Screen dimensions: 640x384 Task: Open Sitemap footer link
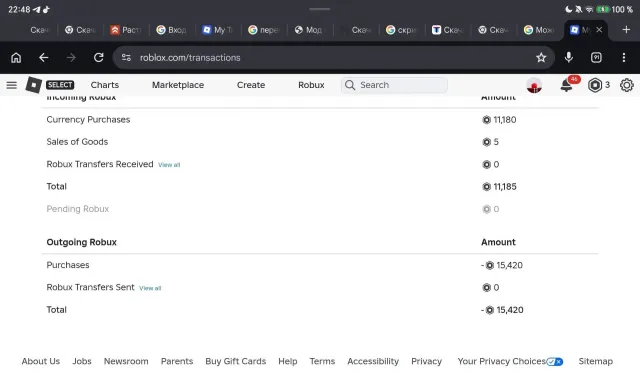pos(596,361)
